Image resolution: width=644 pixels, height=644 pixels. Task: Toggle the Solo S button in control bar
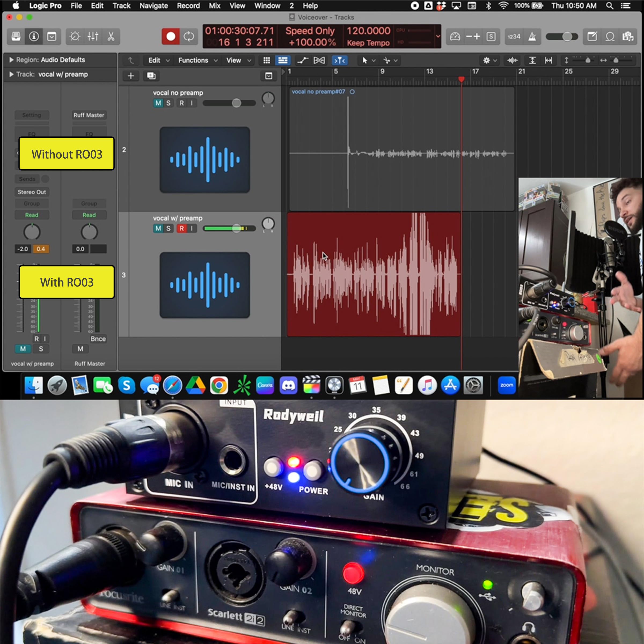click(491, 36)
